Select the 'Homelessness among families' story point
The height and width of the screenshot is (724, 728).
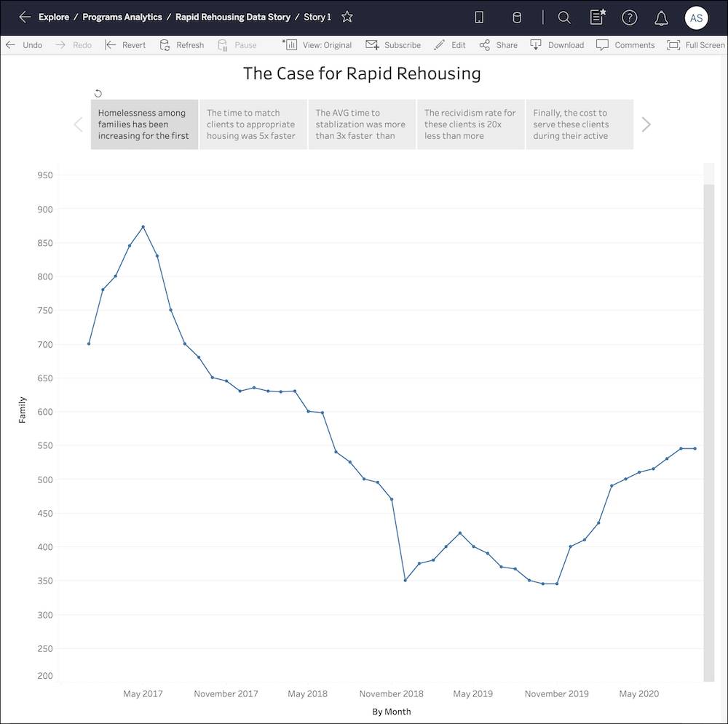click(144, 124)
